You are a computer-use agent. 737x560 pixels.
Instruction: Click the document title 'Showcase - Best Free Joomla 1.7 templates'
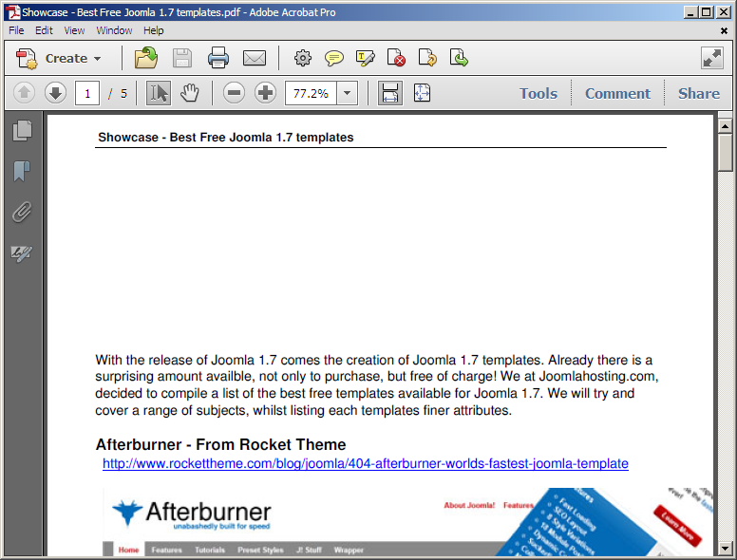click(226, 138)
